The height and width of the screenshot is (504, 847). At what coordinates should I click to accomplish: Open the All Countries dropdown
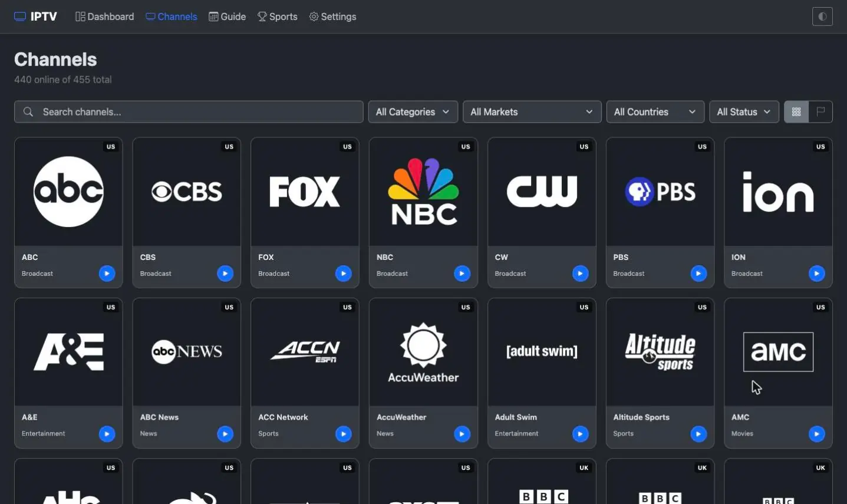coord(655,112)
